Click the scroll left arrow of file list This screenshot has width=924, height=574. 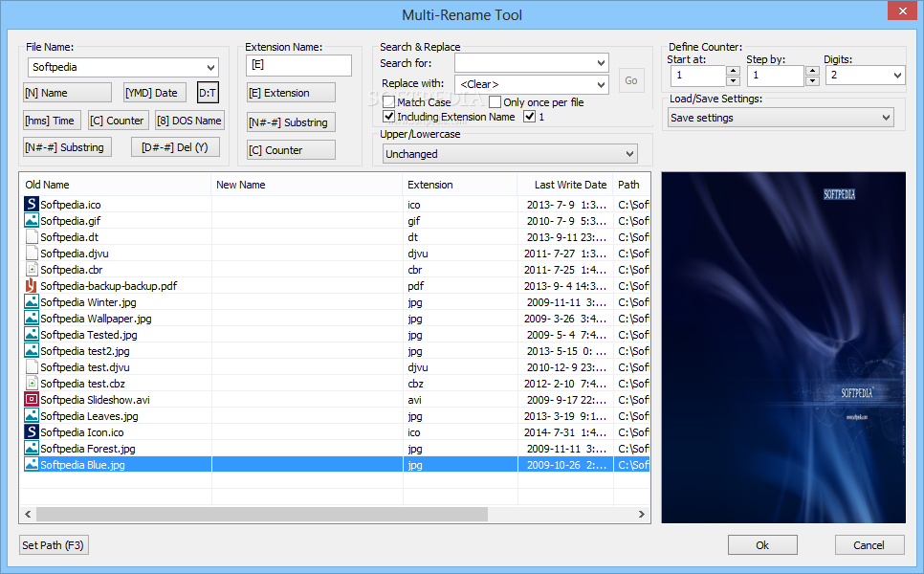28,514
